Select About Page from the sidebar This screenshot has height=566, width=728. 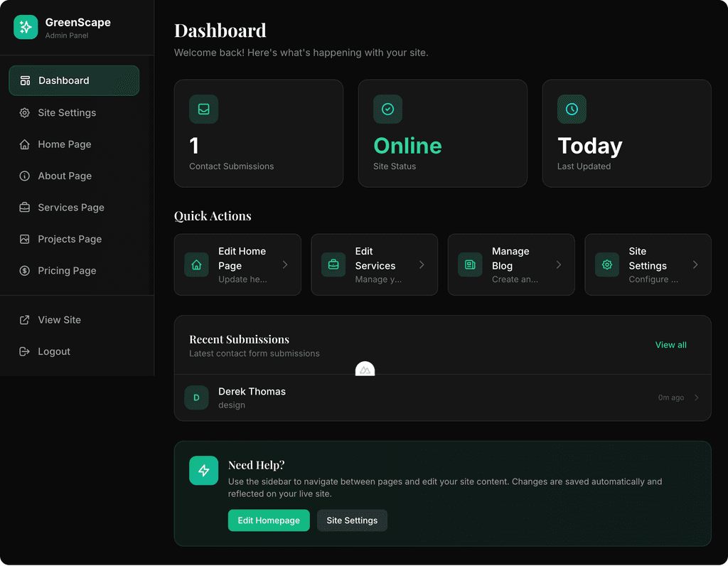coord(65,176)
